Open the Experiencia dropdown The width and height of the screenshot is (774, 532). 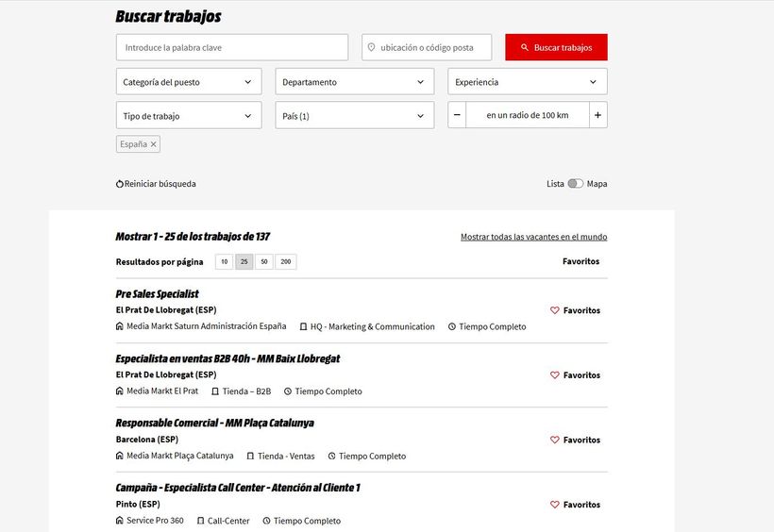click(528, 82)
